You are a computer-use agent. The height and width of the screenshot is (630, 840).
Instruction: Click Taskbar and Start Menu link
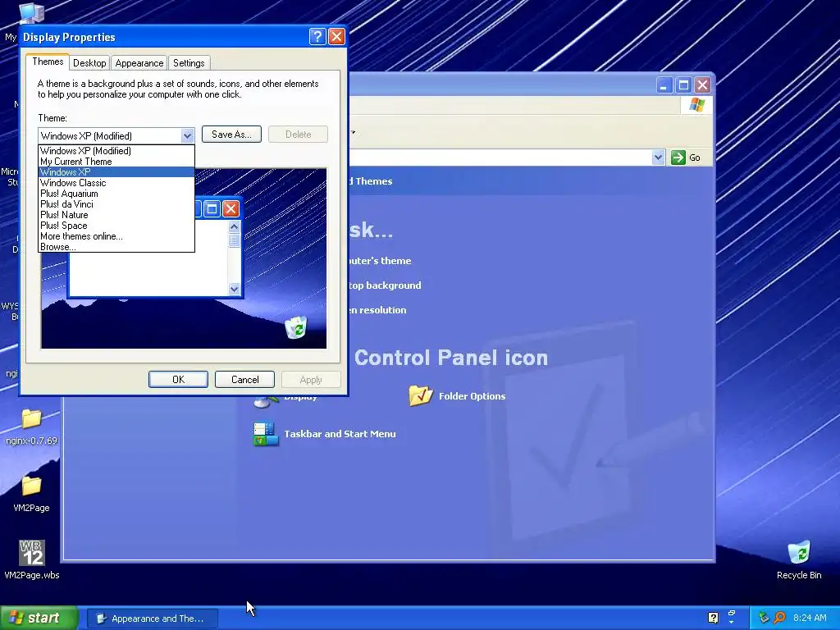tap(340, 434)
